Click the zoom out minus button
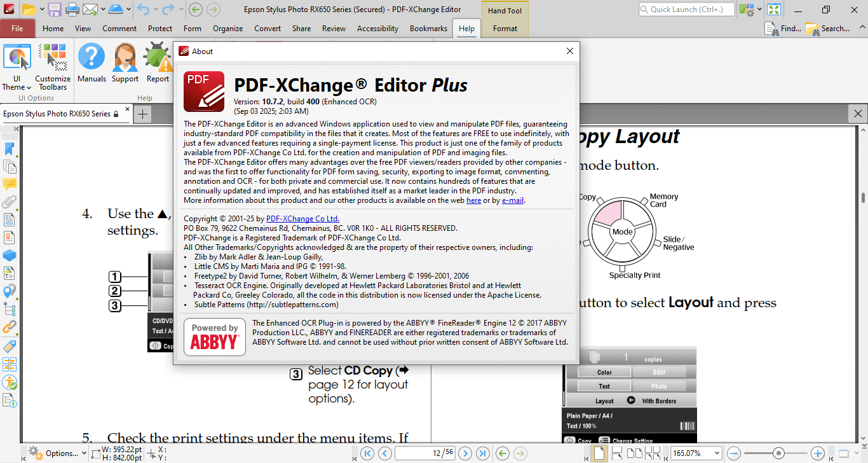 734,453
